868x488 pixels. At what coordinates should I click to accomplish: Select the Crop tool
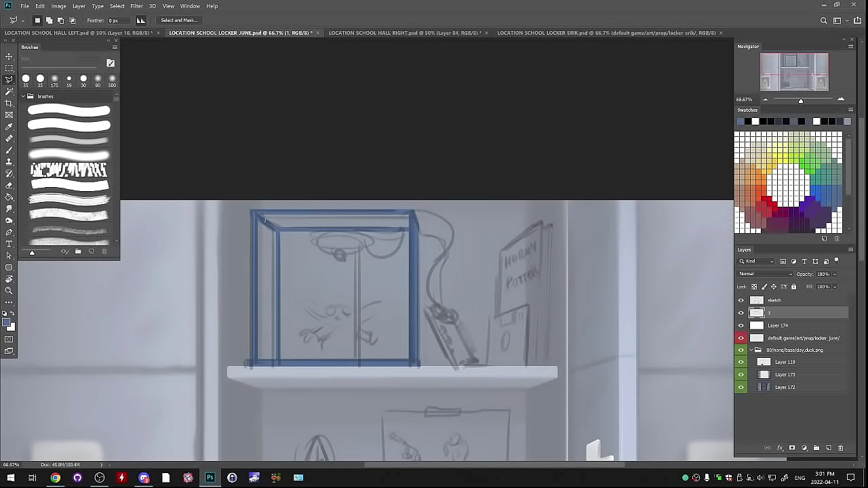coord(9,103)
